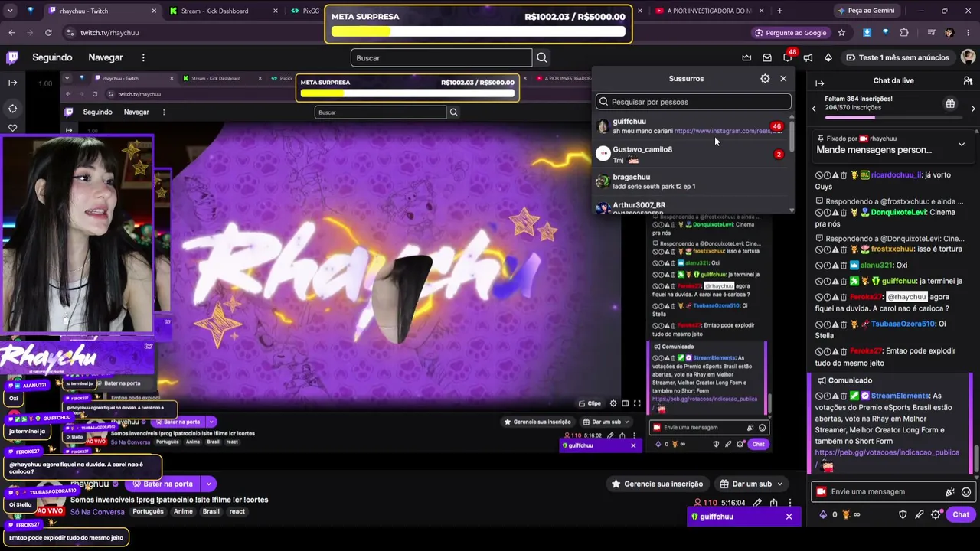Open the emote picker in chat input
Image resolution: width=980 pixels, height=551 pixels.
[x=966, y=492]
